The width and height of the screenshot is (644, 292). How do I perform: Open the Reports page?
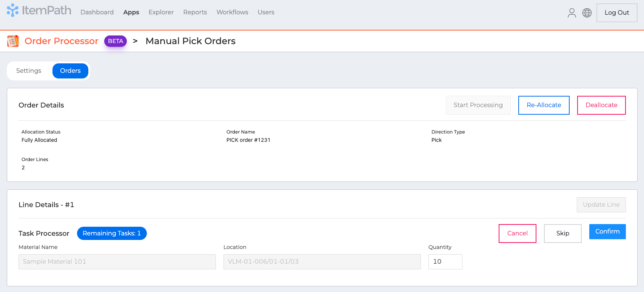(x=195, y=12)
